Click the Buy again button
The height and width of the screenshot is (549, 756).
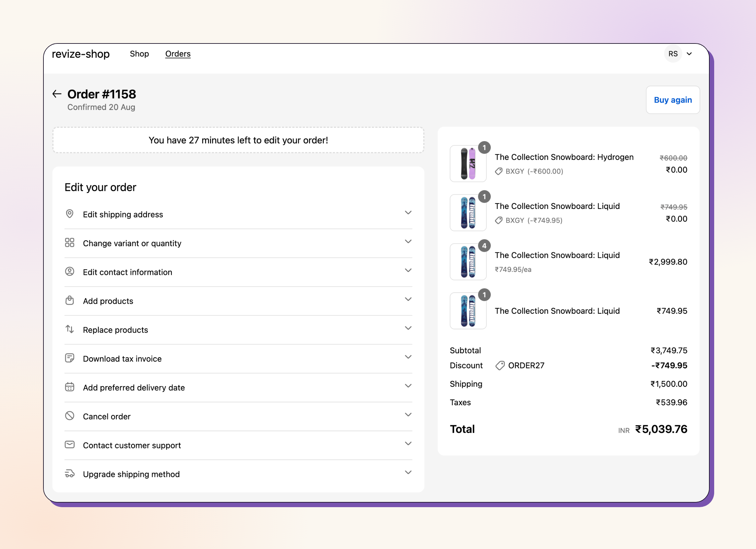[673, 100]
